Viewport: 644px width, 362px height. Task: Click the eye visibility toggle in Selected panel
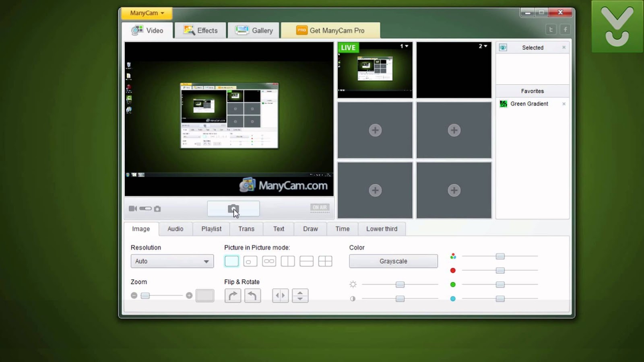[x=503, y=47]
